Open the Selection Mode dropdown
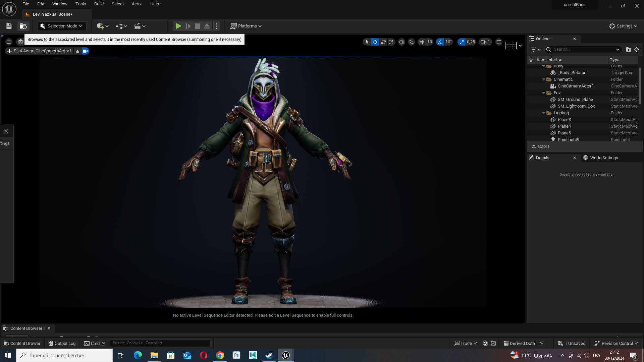644x362 pixels. [x=62, y=26]
